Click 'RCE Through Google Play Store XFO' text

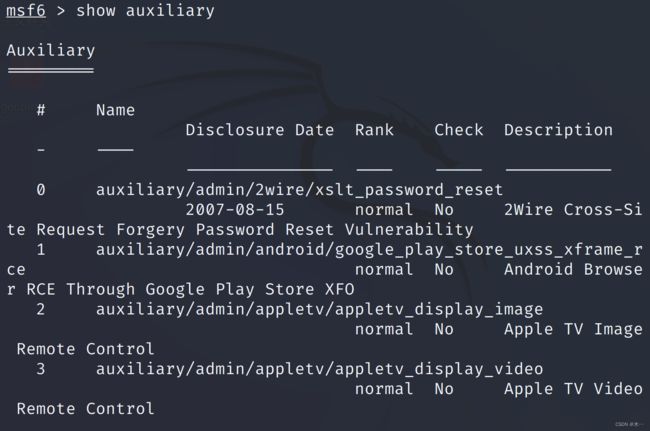pos(190,290)
